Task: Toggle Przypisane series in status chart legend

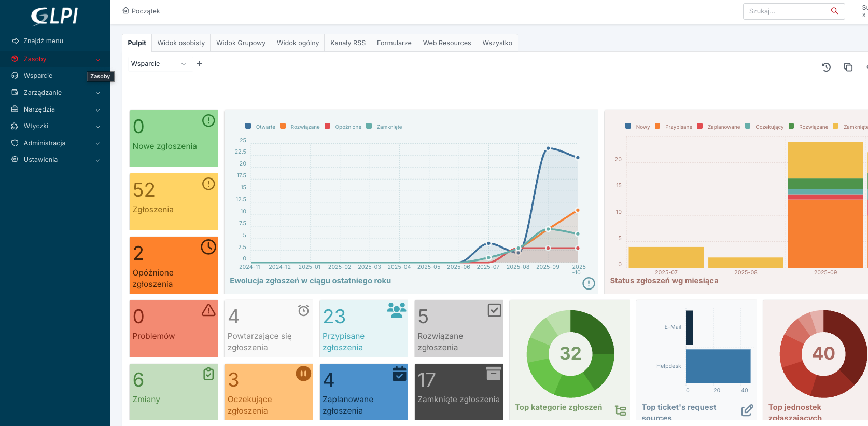Action: click(674, 127)
